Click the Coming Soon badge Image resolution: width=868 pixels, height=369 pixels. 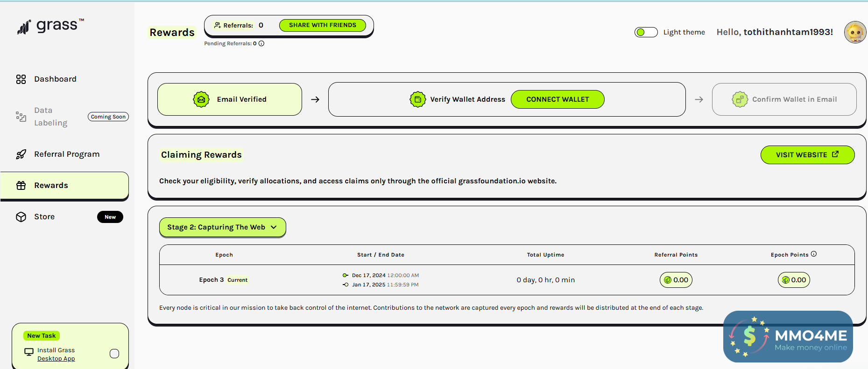click(108, 117)
